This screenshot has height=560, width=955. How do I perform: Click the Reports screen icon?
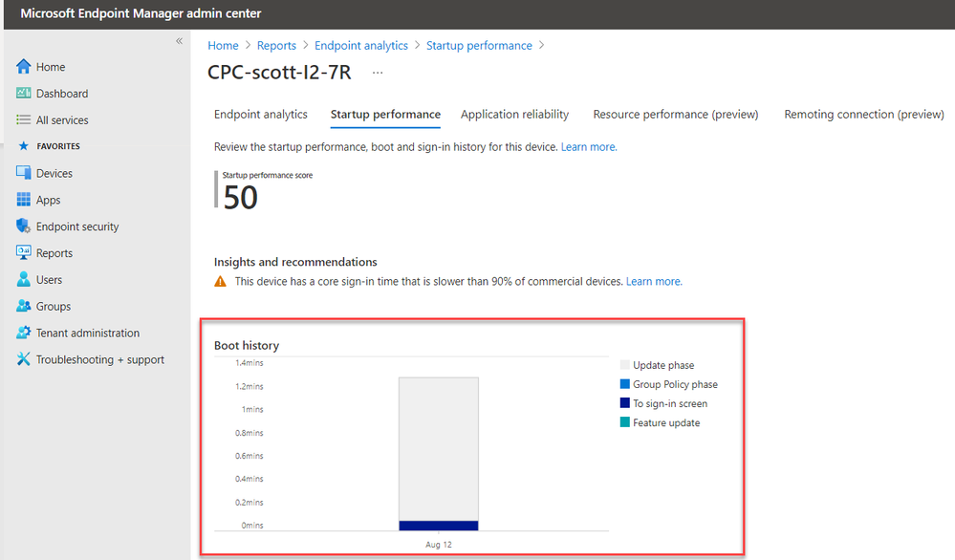pos(23,252)
